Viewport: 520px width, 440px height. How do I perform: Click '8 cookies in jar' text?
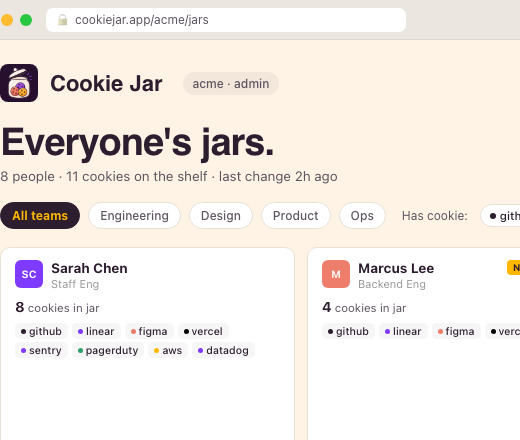[57, 308]
